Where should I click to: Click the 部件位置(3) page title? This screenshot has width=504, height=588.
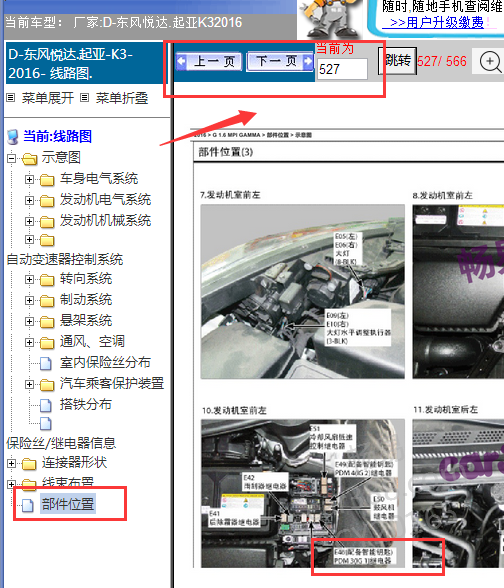point(226,152)
